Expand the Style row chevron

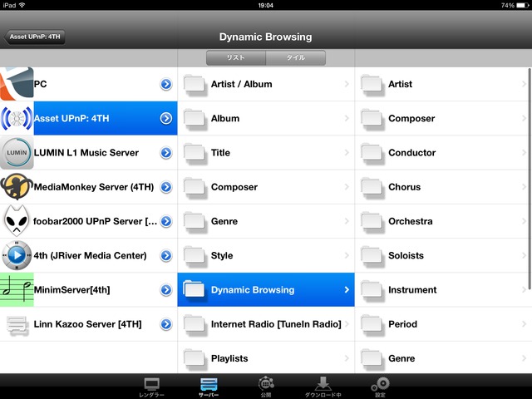[x=347, y=255]
